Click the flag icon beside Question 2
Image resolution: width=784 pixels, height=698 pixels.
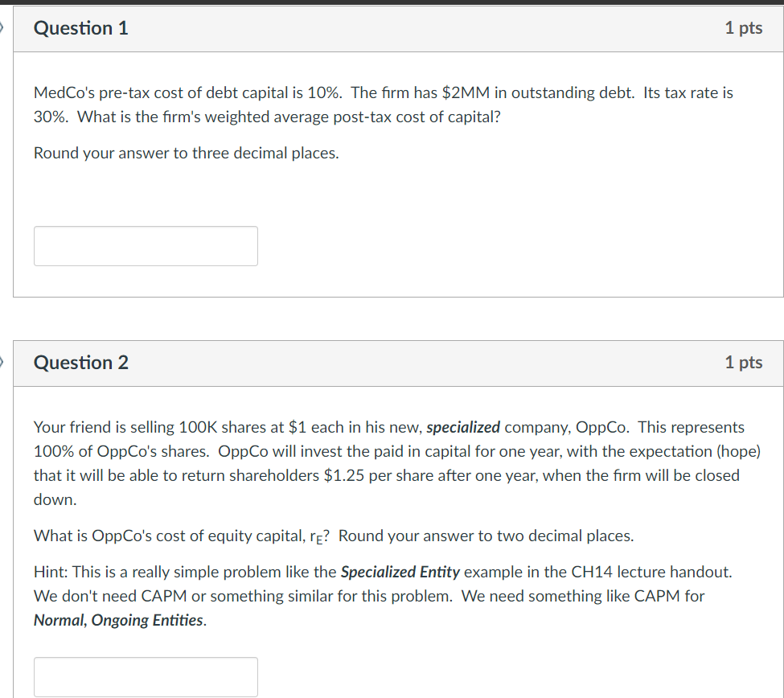coord(2,363)
